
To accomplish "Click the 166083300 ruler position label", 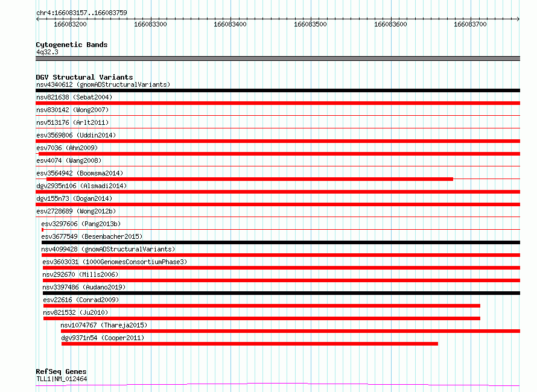I will (x=150, y=24).
